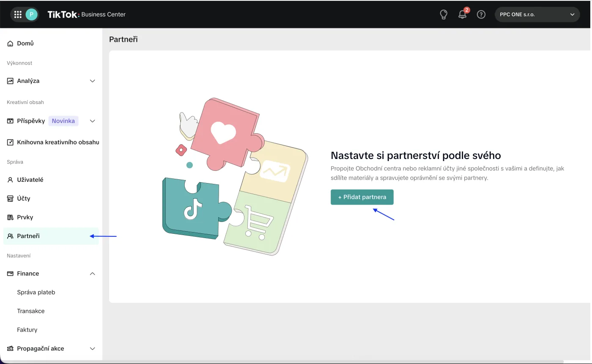This screenshot has width=592, height=364.
Task: Open the PPC ONE s.r.o. account dropdown
Action: 537,14
